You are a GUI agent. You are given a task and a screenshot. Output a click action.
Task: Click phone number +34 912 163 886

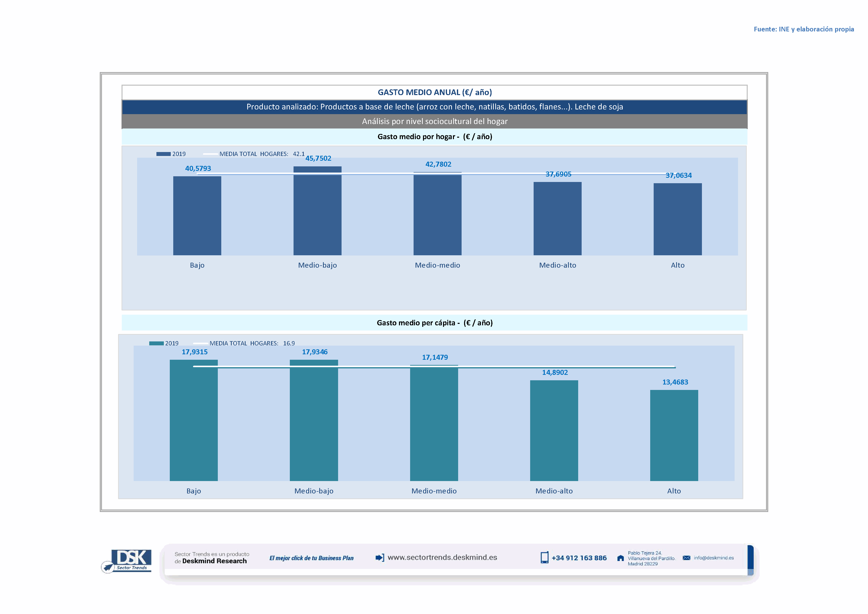[579, 558]
